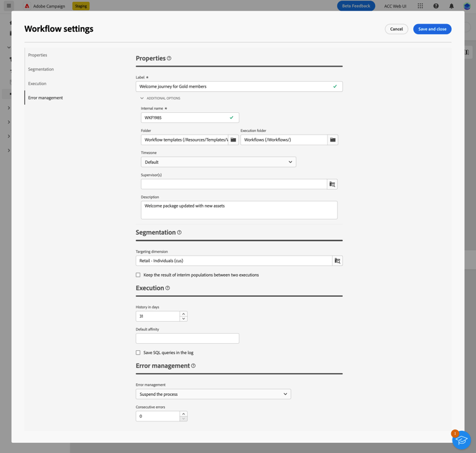Click the Cancel button
Screen dimensions: 476x453
397,29
